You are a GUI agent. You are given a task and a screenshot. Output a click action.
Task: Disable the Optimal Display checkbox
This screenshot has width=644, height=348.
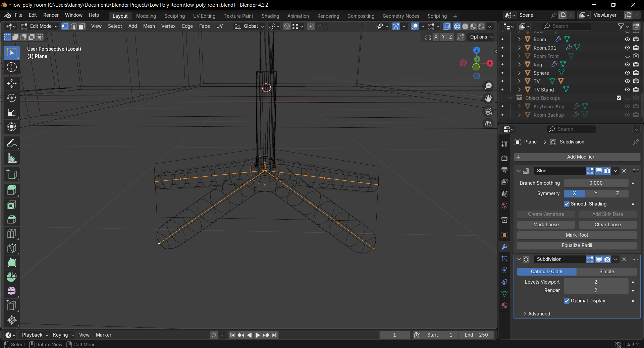567,301
